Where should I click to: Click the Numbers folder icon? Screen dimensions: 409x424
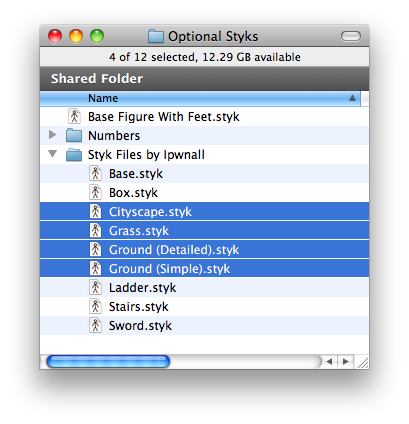pos(74,135)
